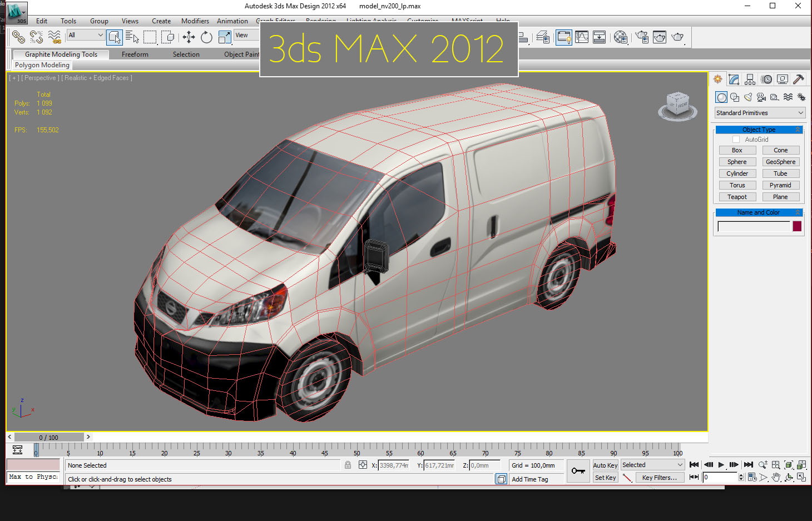Enable the AutoGrid checkbox

[x=736, y=140]
